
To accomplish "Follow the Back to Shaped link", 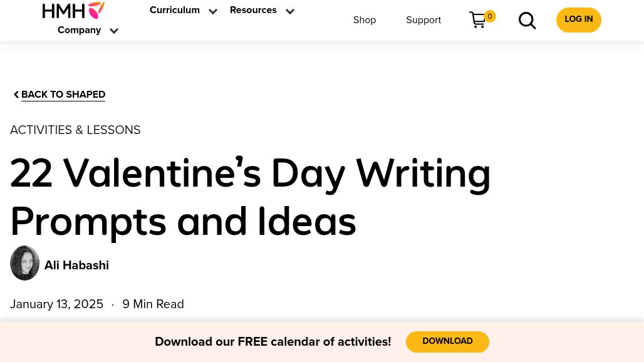I will (x=63, y=95).
